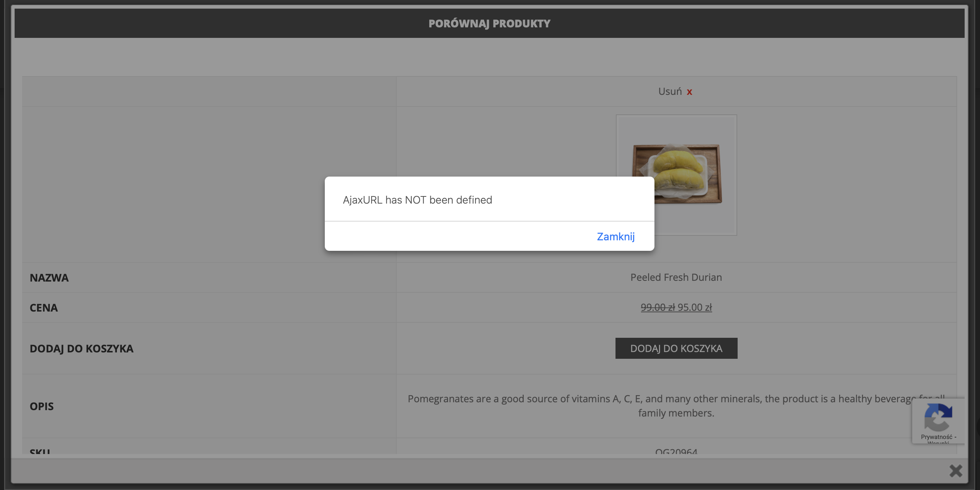Select the NAZWA row label
Image resolution: width=980 pixels, height=490 pixels.
coord(49,277)
